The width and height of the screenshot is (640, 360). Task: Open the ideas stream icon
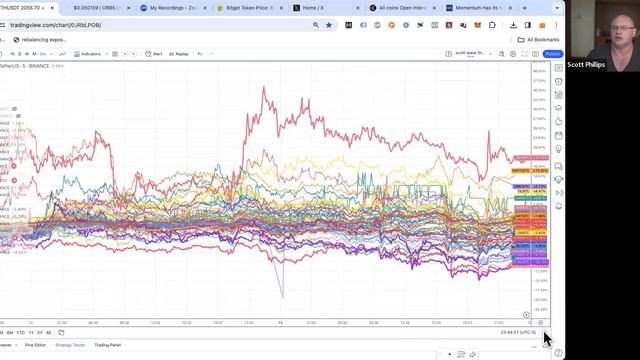pyautogui.click(x=558, y=180)
